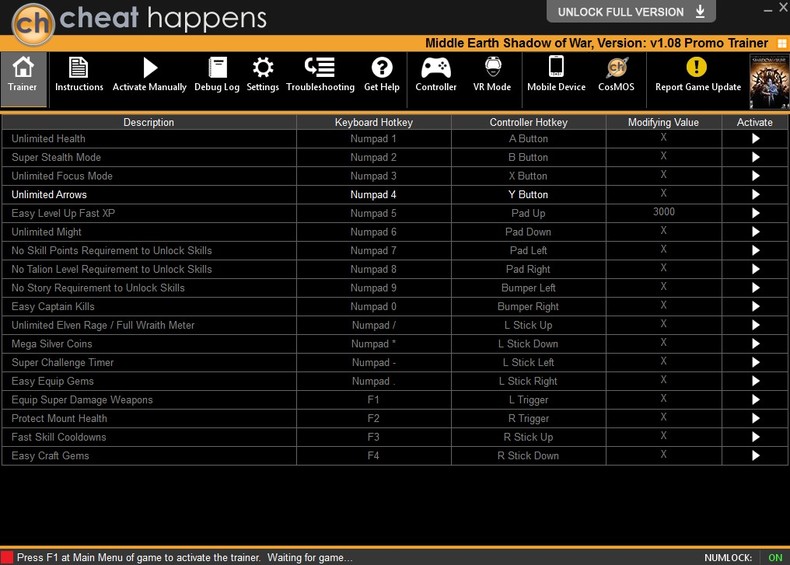Enable VR Mode
This screenshot has height=565, width=790.
492,74
